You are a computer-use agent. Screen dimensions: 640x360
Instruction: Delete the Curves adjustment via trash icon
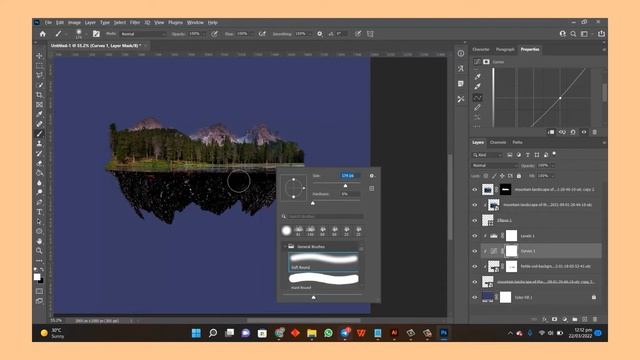(x=595, y=132)
